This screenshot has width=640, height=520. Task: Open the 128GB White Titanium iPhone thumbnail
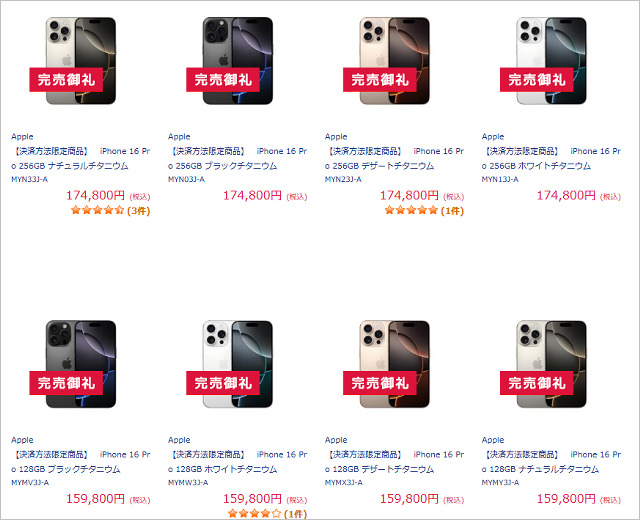point(238,364)
